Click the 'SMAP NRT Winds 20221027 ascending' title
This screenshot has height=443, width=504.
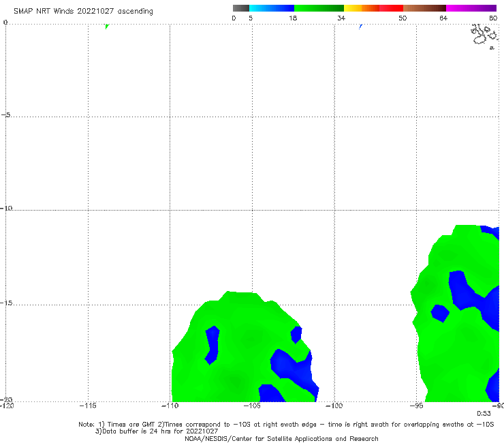83,11
